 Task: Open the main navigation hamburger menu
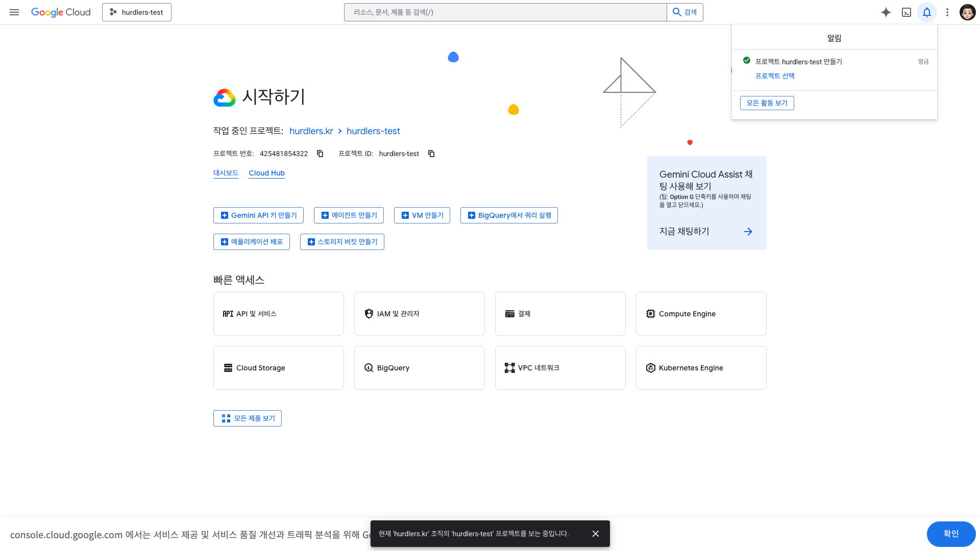pos(14,12)
